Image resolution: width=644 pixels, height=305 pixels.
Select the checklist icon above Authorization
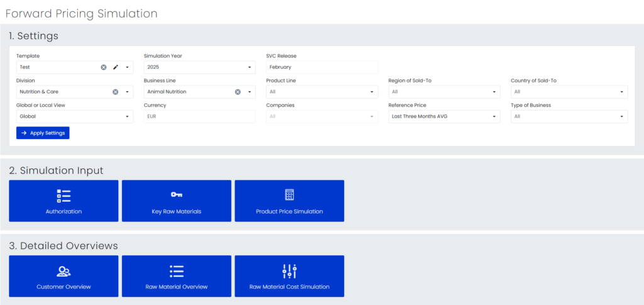tap(64, 196)
